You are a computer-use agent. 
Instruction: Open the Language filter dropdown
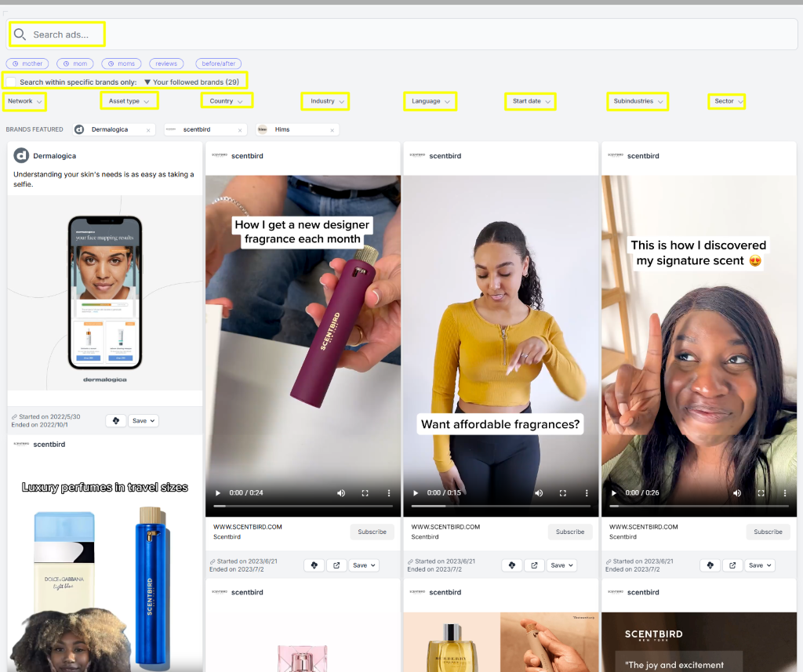(431, 101)
